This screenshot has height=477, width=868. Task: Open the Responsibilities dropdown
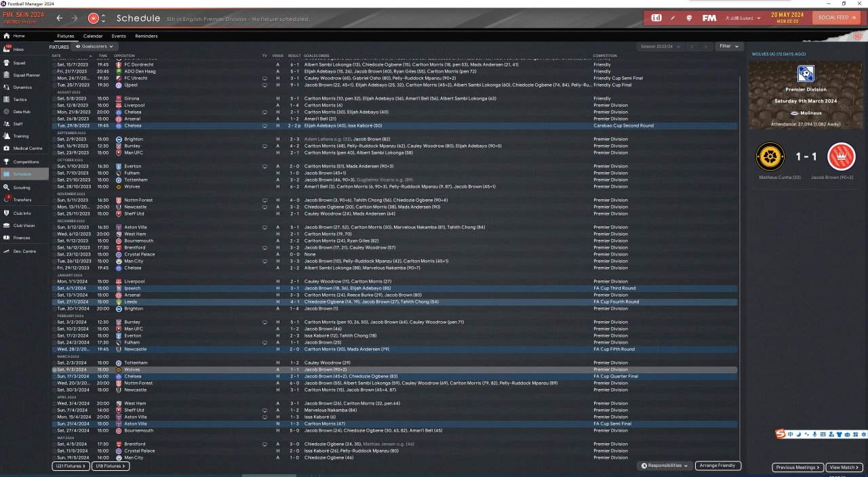tap(665, 466)
